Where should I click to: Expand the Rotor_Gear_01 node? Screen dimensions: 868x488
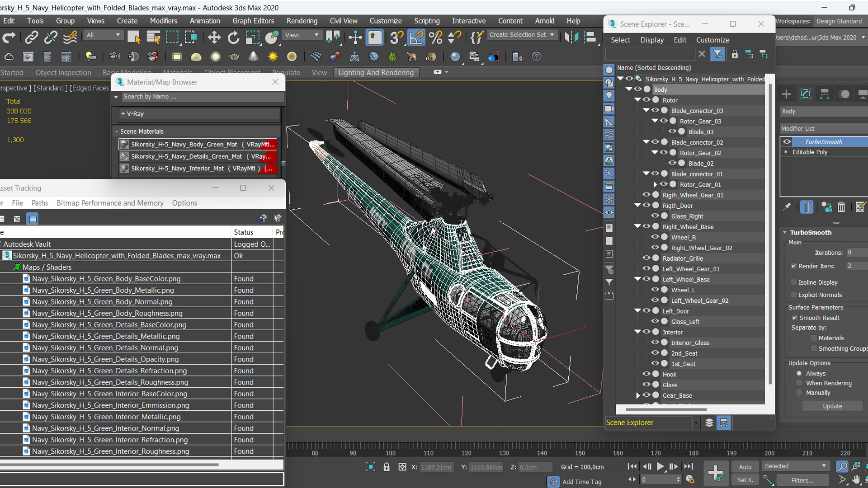pyautogui.click(x=655, y=184)
